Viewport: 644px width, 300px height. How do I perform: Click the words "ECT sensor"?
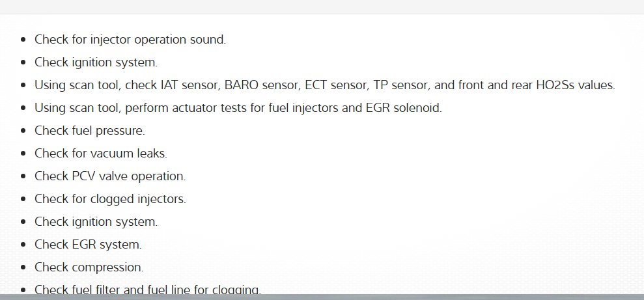pyautogui.click(x=320, y=85)
